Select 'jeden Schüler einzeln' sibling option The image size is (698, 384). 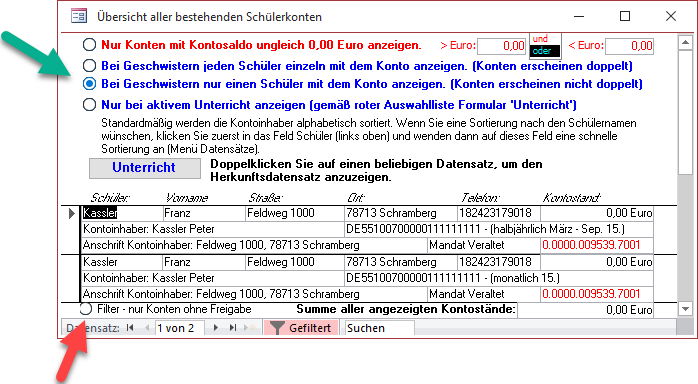click(x=89, y=66)
